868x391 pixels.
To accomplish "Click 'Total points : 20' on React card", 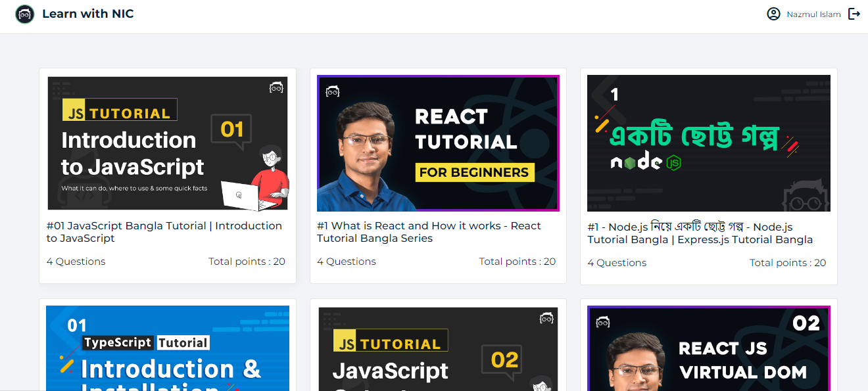I will 518,262.
